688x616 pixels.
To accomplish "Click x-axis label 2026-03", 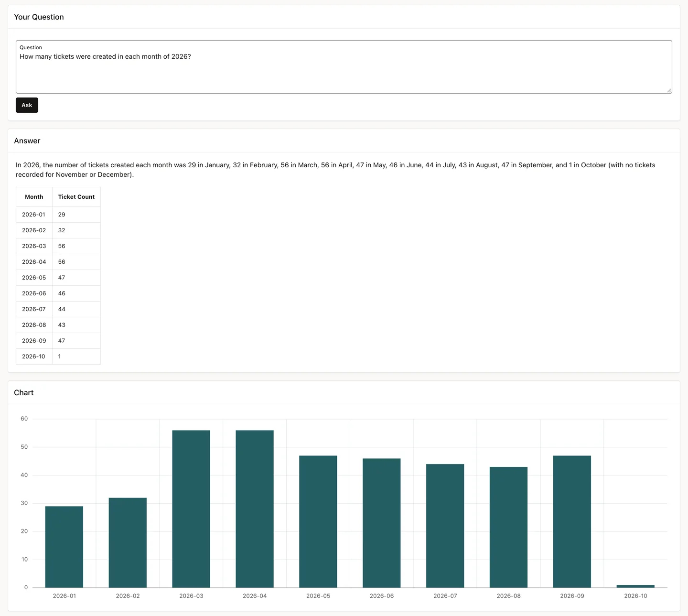I will tap(191, 596).
